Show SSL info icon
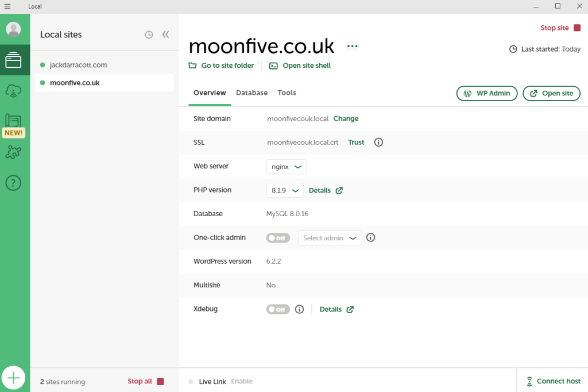Image resolution: width=588 pixels, height=392 pixels. [378, 143]
